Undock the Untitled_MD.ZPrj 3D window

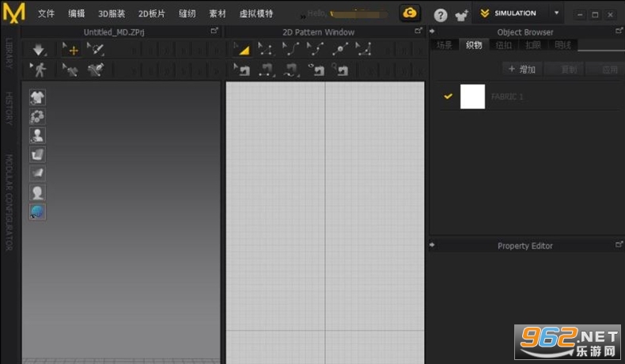coord(214,31)
